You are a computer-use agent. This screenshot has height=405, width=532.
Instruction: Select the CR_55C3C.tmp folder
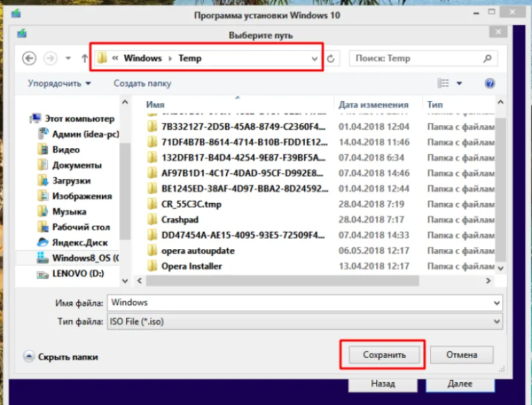pyautogui.click(x=191, y=204)
